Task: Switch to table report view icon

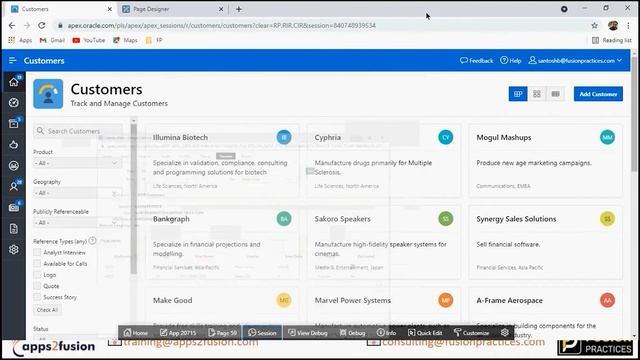Action: 556,94
